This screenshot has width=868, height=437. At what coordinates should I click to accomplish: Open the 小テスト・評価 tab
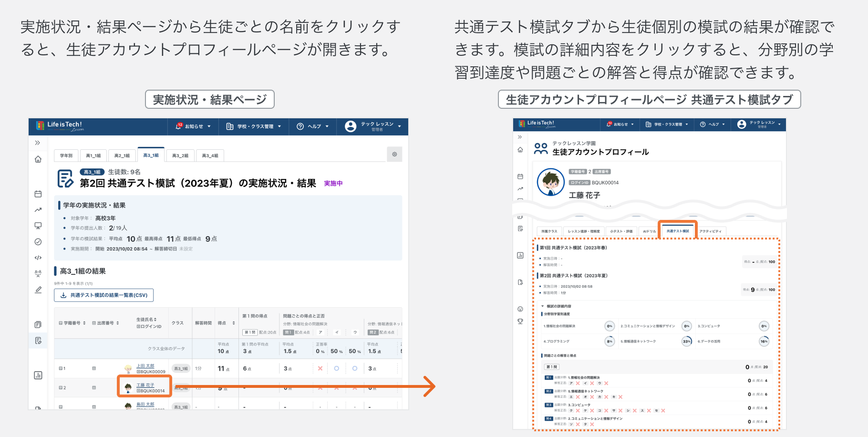coord(621,231)
